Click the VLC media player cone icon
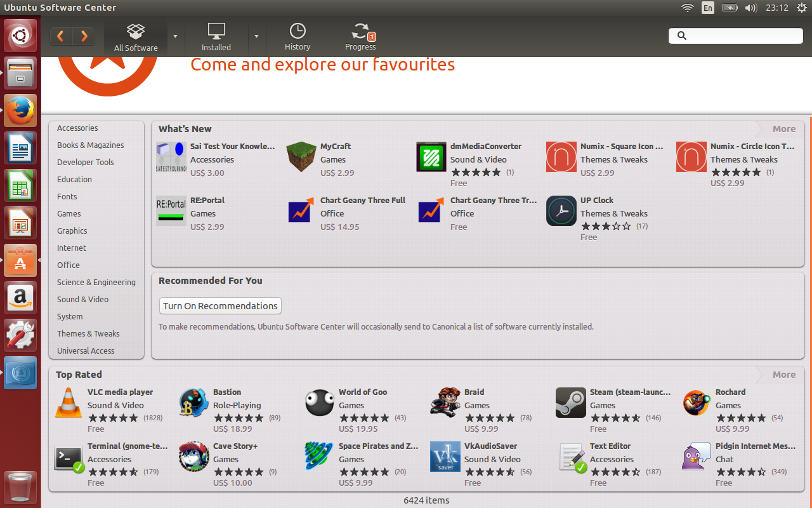 click(x=69, y=403)
